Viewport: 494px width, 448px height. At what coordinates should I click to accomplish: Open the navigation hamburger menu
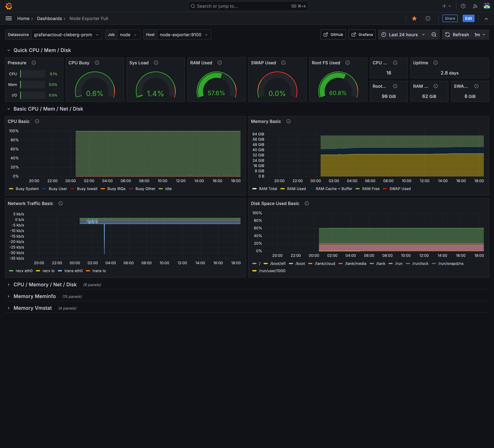(8, 18)
